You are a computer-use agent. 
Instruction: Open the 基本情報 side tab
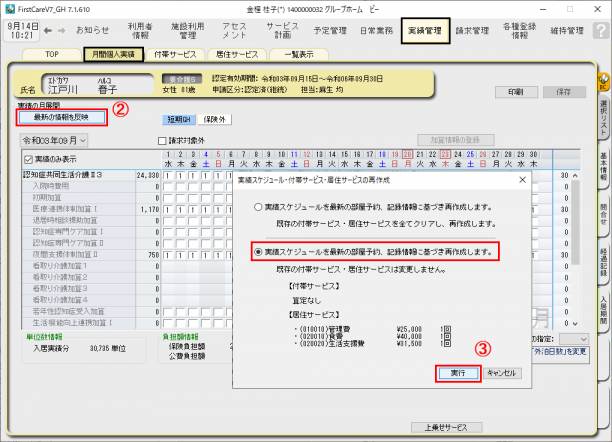click(604, 169)
